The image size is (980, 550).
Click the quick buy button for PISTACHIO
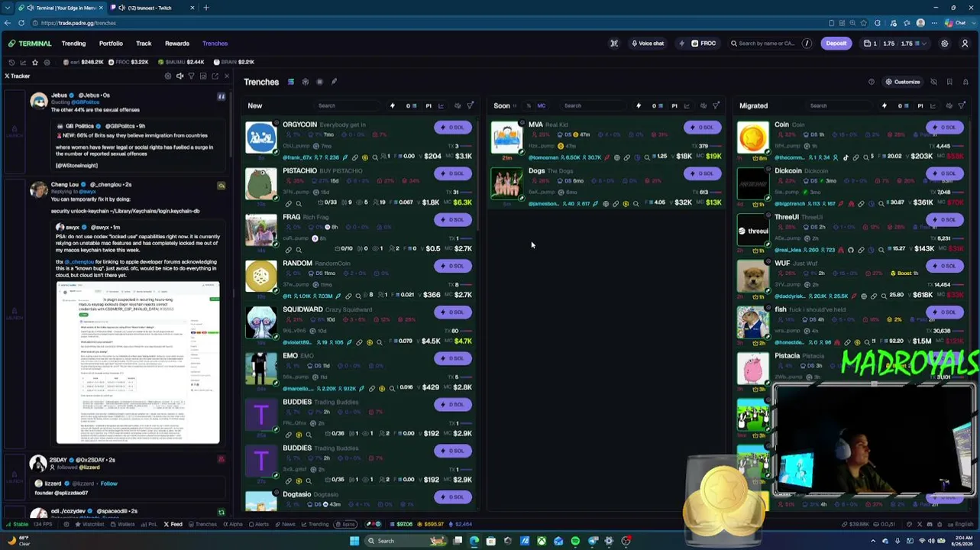[453, 173]
